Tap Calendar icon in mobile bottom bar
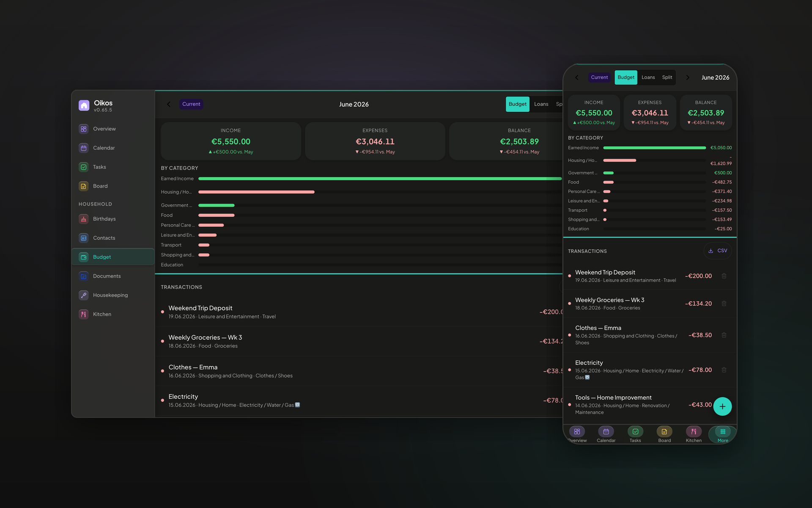The width and height of the screenshot is (812, 508). [606, 431]
